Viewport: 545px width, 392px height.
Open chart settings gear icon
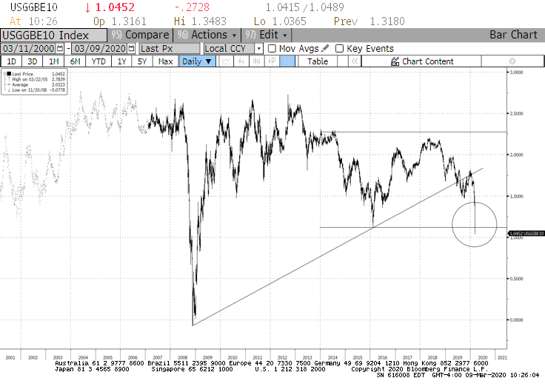[x=512, y=61]
